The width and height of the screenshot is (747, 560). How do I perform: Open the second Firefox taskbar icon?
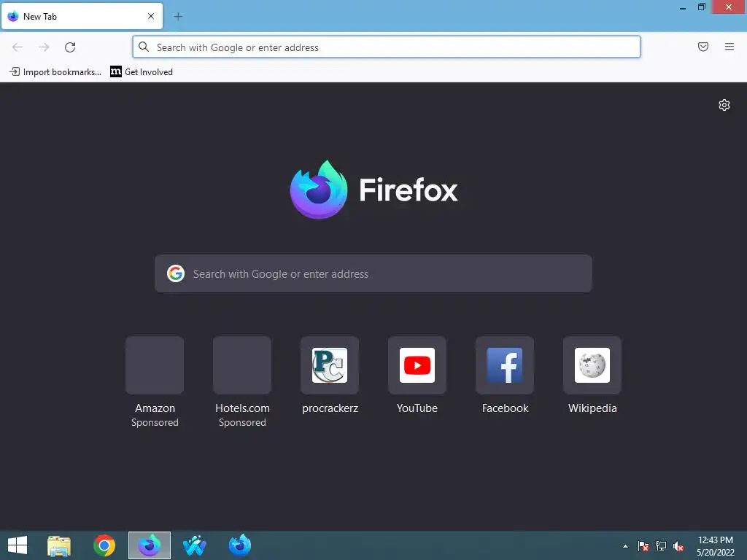[239, 545]
